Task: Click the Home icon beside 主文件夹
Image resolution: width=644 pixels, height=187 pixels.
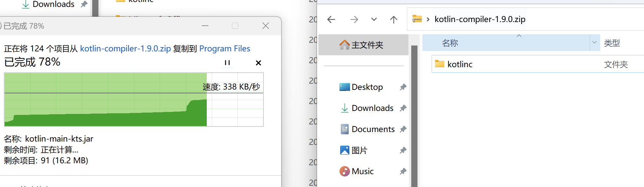Action: tap(344, 45)
